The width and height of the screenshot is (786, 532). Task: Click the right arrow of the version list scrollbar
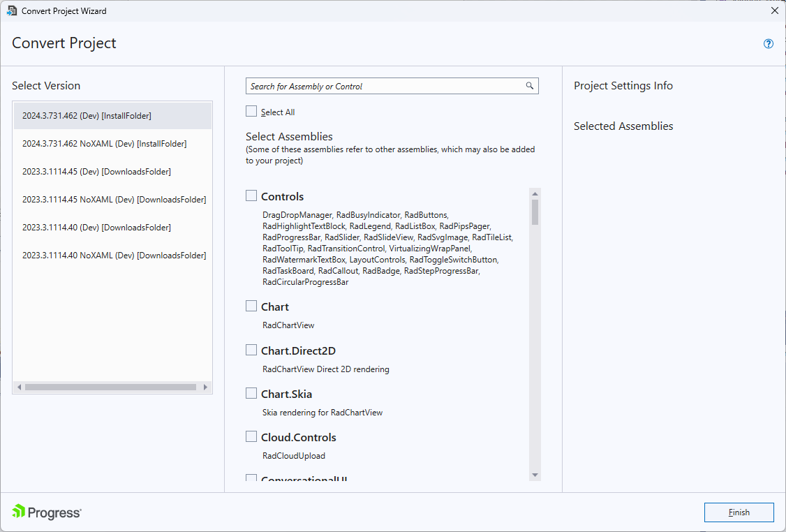pyautogui.click(x=206, y=386)
